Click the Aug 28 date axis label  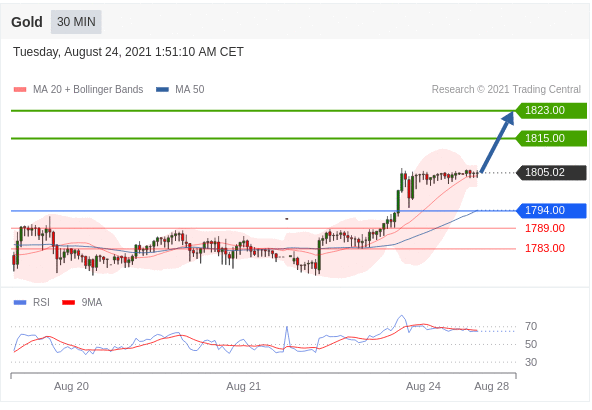pyautogui.click(x=492, y=387)
